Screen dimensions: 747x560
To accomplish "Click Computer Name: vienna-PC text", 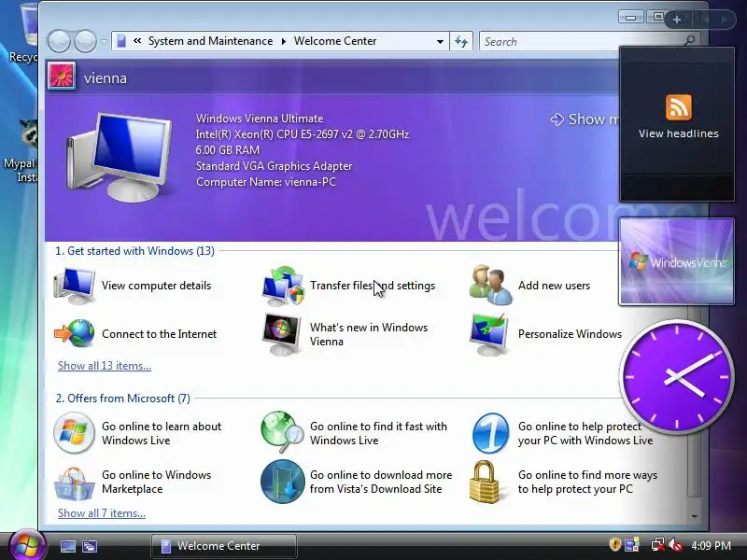I will pos(266,182).
